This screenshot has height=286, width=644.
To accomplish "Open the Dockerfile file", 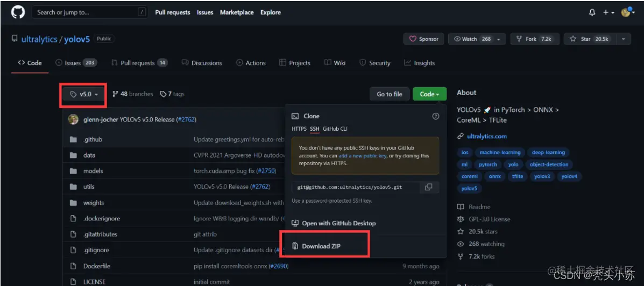I will pyautogui.click(x=96, y=266).
